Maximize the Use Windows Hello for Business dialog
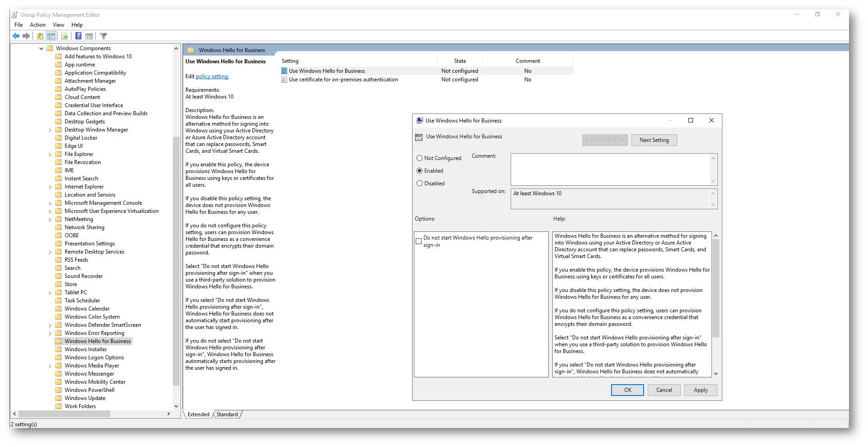 click(691, 120)
